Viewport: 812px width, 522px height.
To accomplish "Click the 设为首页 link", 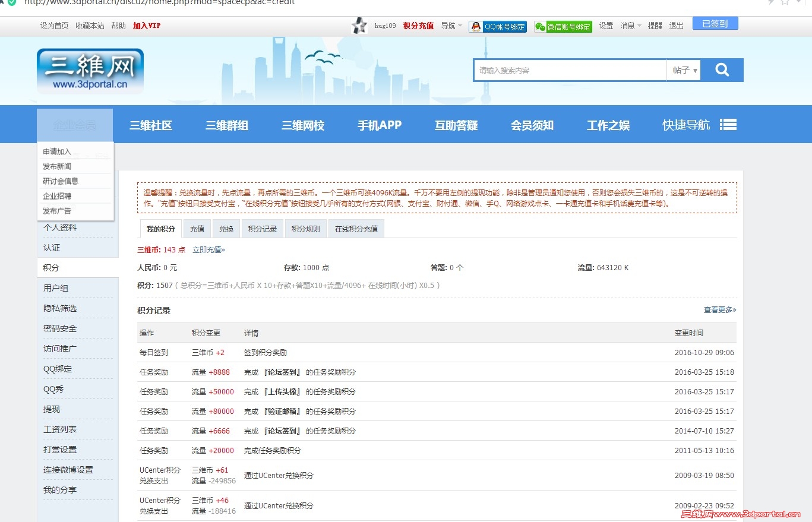I will click(55, 26).
